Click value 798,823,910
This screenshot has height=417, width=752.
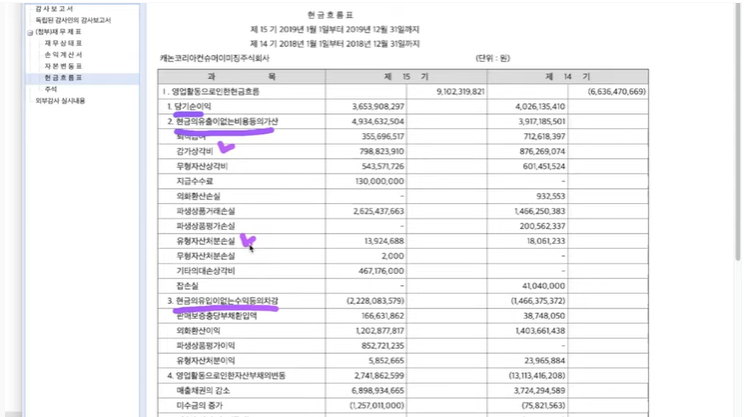(382, 151)
